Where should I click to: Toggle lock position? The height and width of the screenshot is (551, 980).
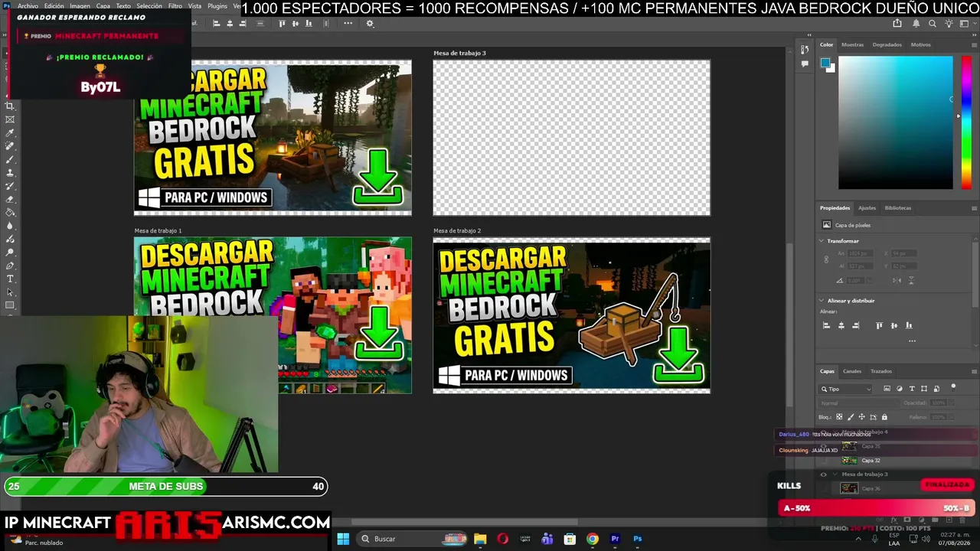pyautogui.click(x=861, y=417)
